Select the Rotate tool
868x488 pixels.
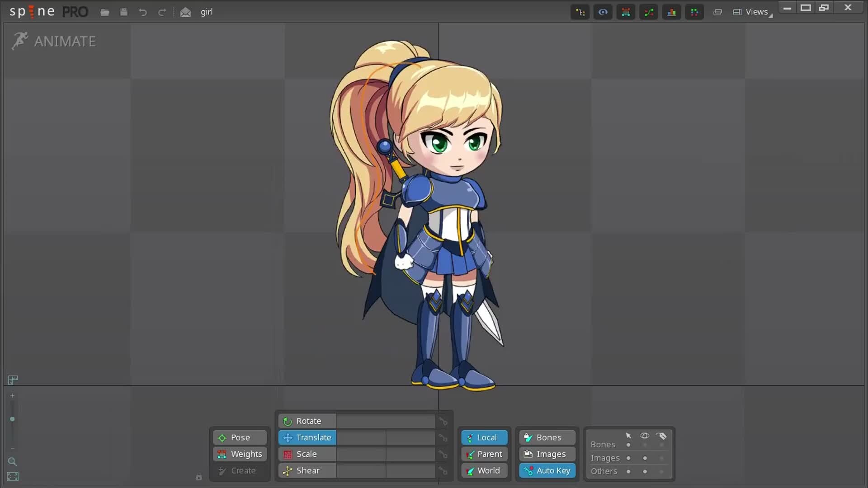tap(307, 421)
